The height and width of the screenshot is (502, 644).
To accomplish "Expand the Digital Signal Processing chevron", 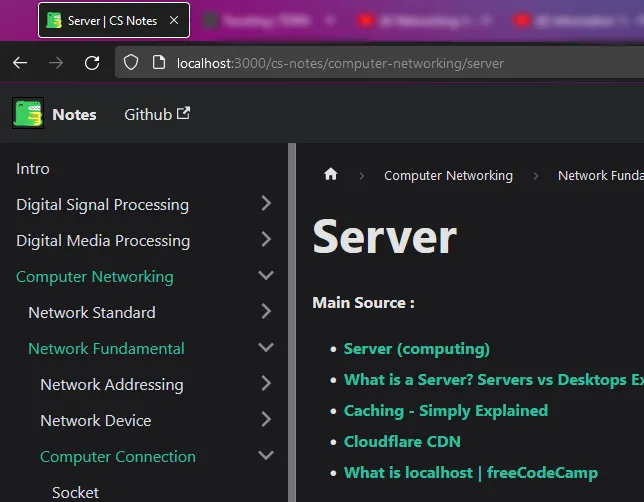I will coord(266,203).
